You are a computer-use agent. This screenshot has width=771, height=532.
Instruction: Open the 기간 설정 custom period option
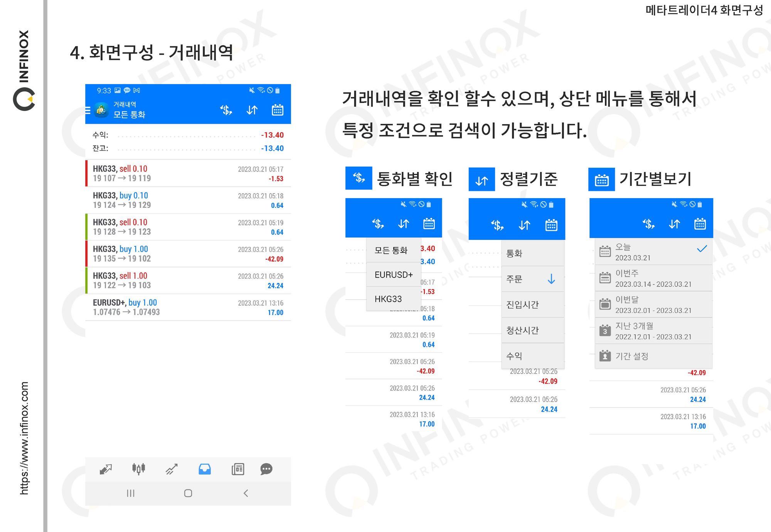pos(653,356)
